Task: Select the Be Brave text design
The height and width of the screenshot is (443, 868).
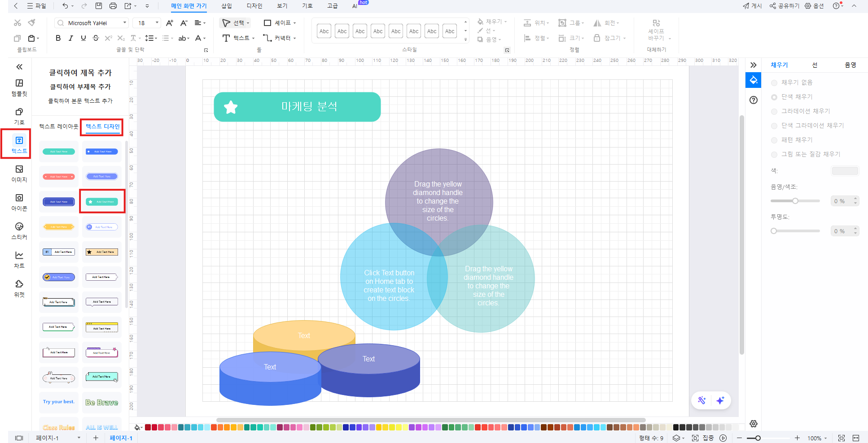Action: pos(102,402)
